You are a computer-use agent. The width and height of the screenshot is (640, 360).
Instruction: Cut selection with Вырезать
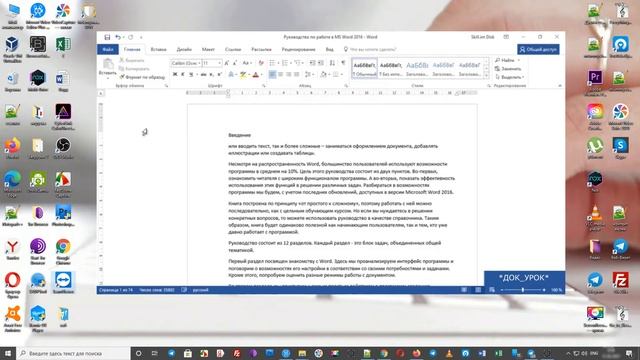[x=131, y=60]
